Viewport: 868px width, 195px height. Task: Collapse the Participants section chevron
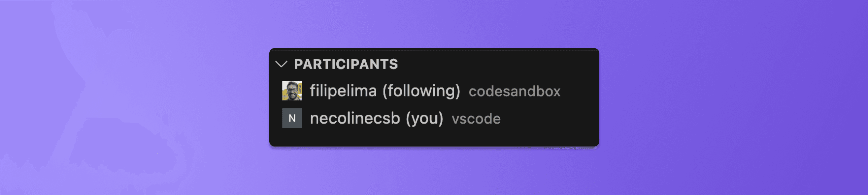(281, 64)
